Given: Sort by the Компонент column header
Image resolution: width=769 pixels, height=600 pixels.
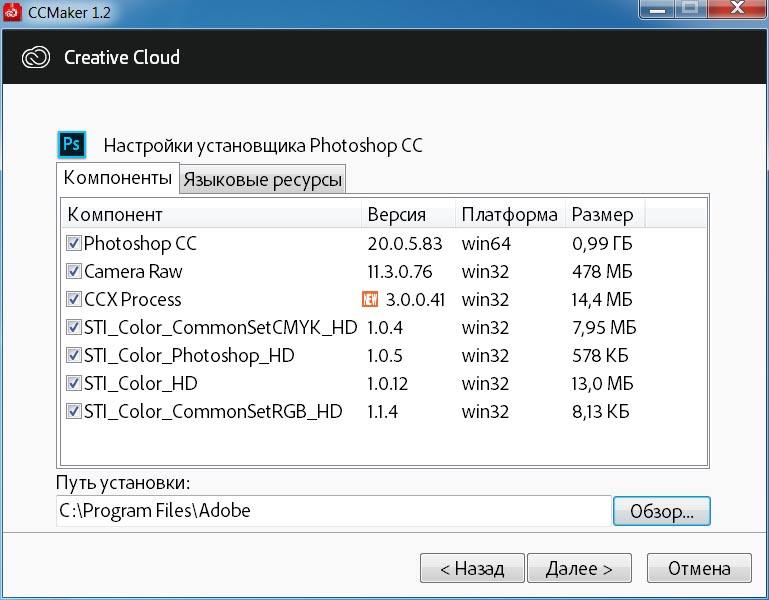Looking at the screenshot, I should (x=212, y=214).
